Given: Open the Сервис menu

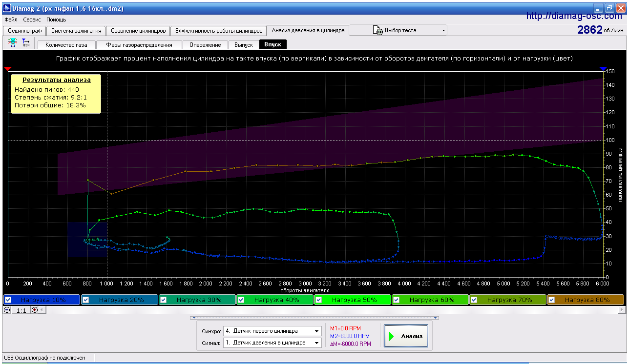Looking at the screenshot, I should (32, 20).
